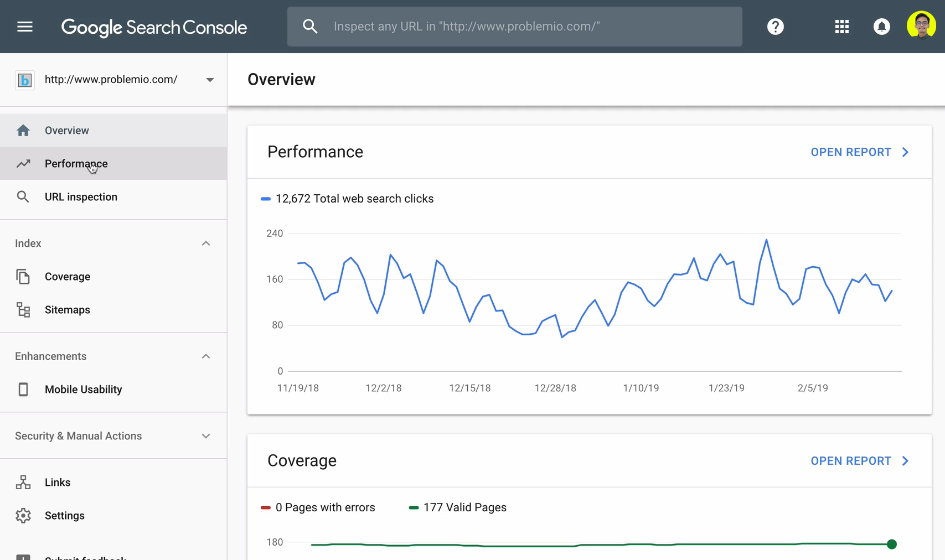This screenshot has width=945, height=560.
Task: Click the Mobile Usability phone icon
Action: (23, 390)
